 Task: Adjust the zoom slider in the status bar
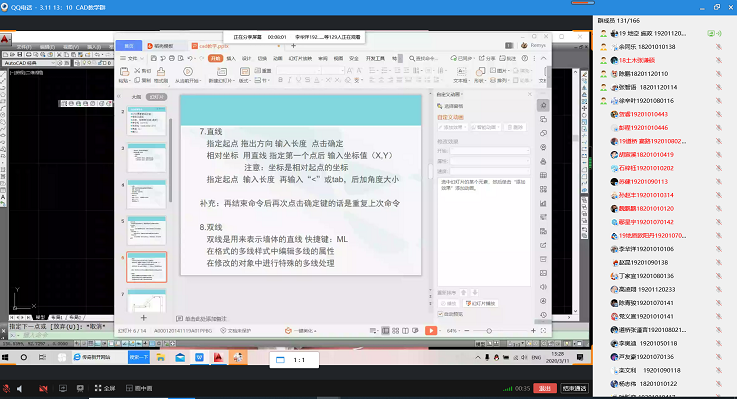(x=489, y=331)
